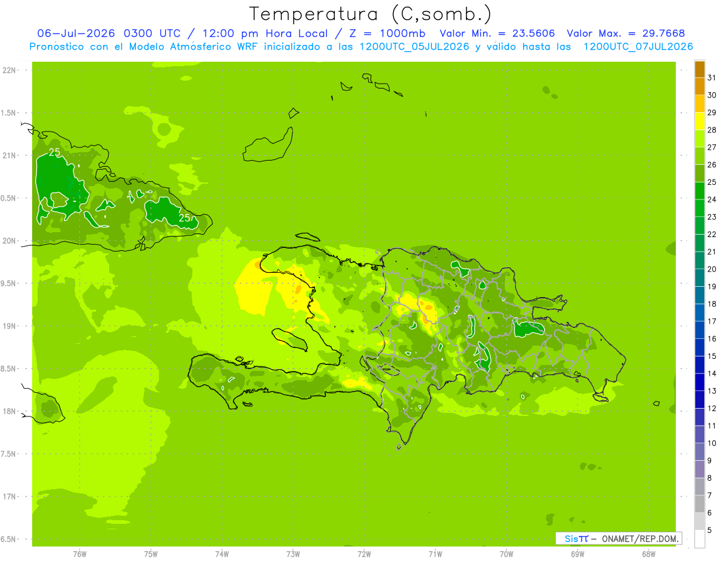The image size is (728, 562).
Task: Select the '19N' latitude label
Action: 10,326
